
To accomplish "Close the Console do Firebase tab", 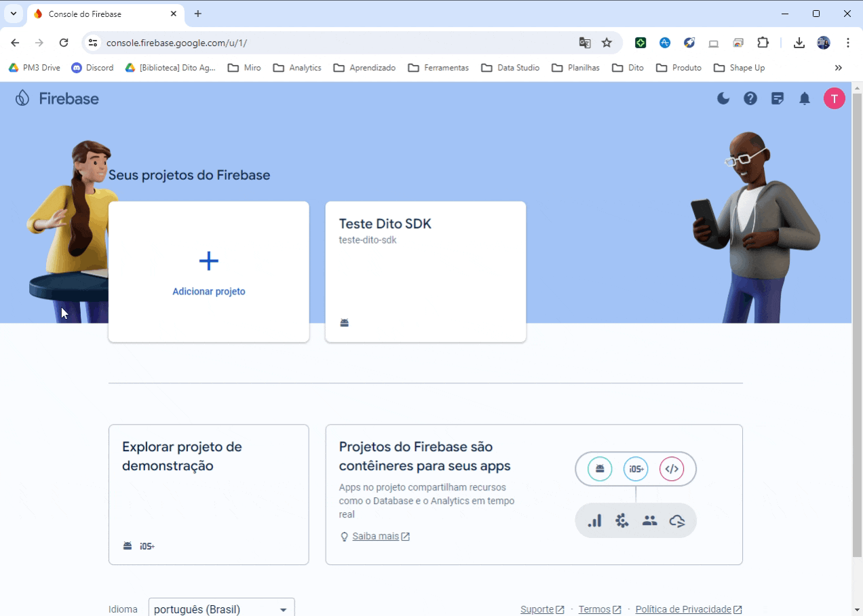I will click(174, 14).
